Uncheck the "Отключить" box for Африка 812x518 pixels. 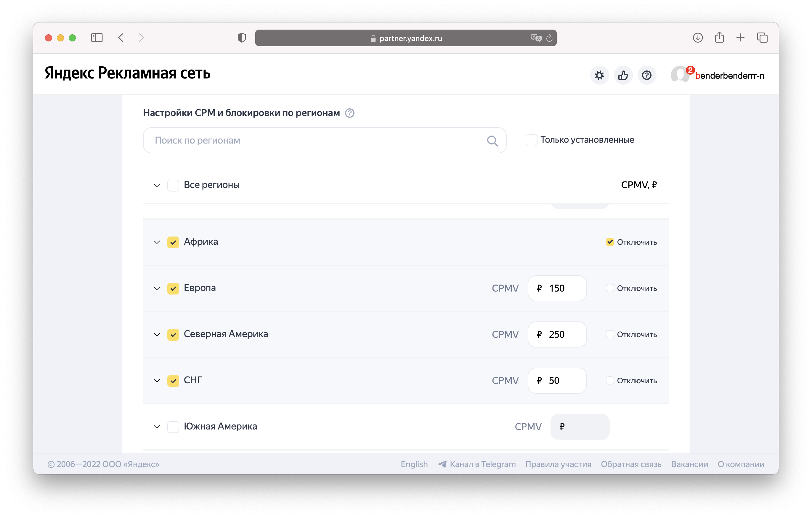610,242
